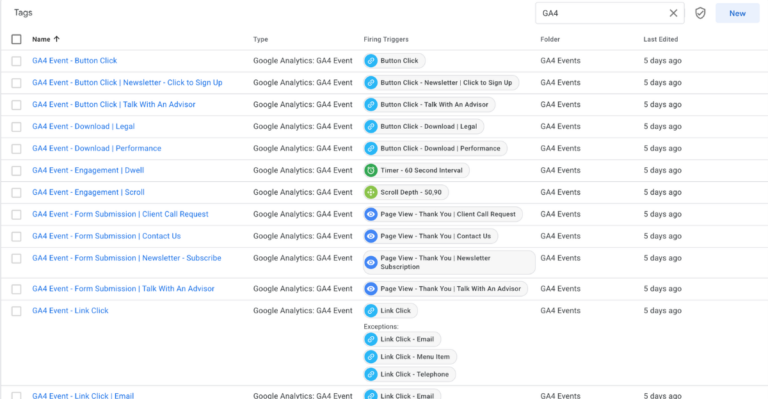Check the Download | Performance tag
Screen dimensions: 768x399
pos(16,148)
